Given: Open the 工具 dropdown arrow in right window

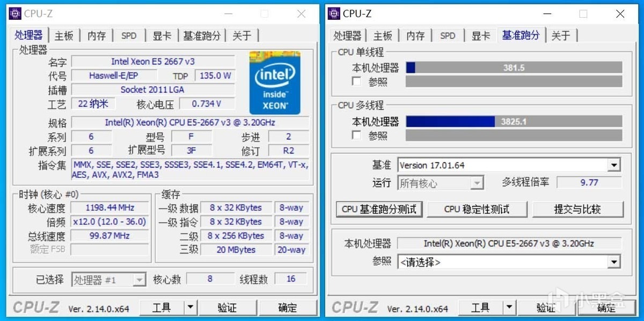Looking at the screenshot, I should 509,308.
